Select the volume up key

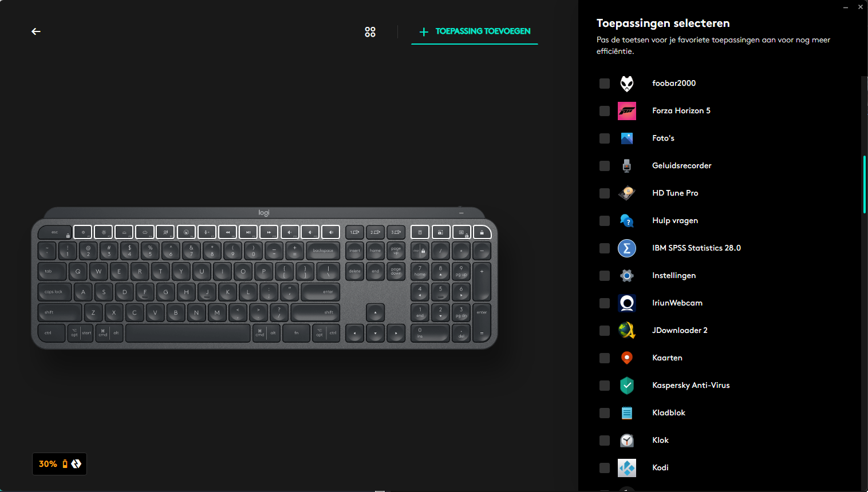point(330,232)
